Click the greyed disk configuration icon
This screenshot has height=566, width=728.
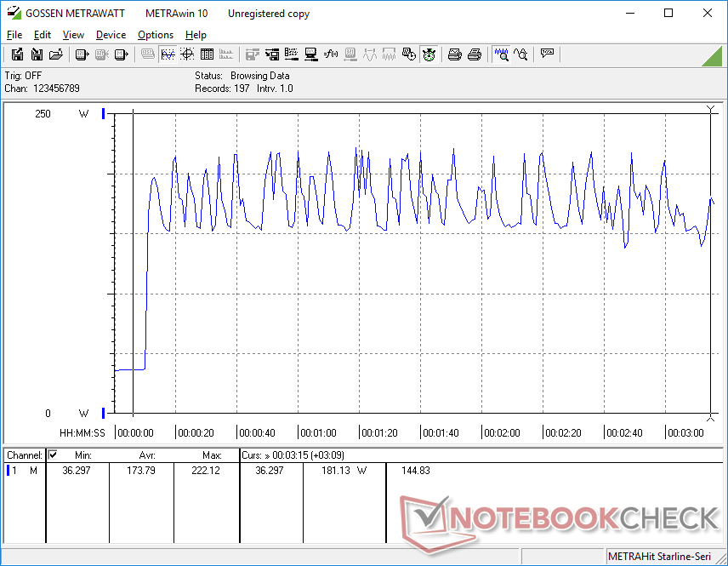tap(252, 54)
